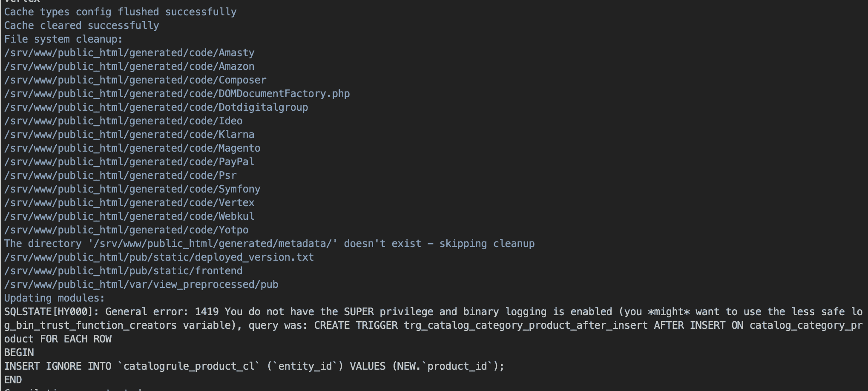Click the 'File system cleanup:' line

pos(63,39)
